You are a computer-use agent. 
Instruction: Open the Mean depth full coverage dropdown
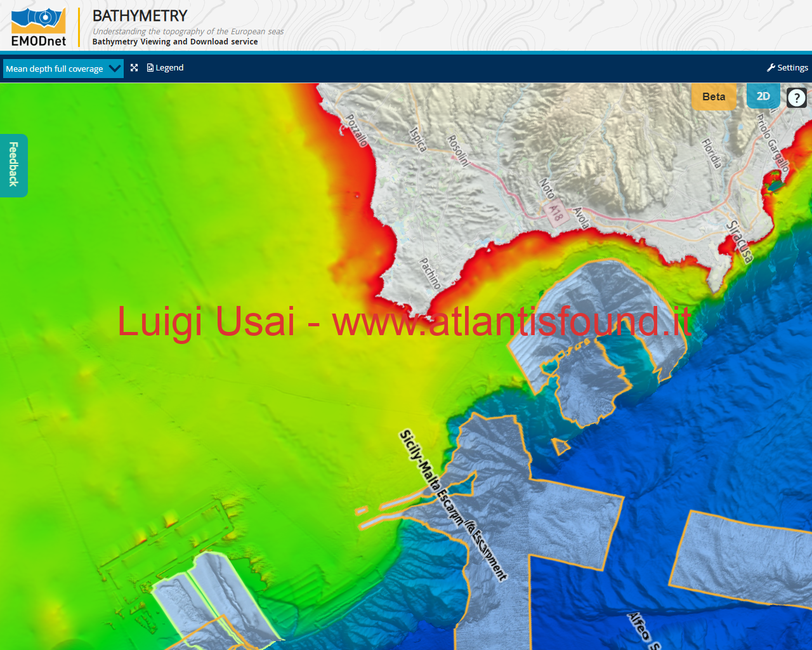click(x=63, y=69)
